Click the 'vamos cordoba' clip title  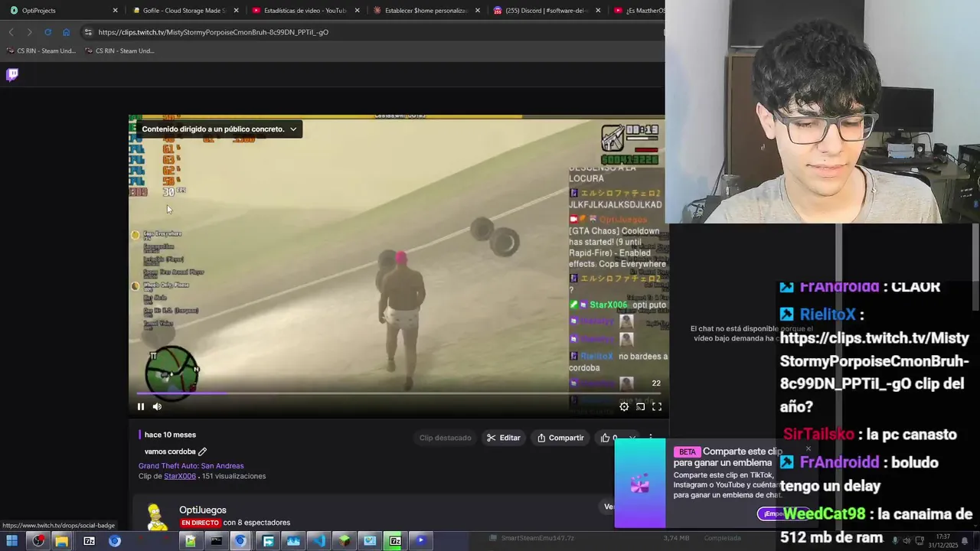click(170, 452)
